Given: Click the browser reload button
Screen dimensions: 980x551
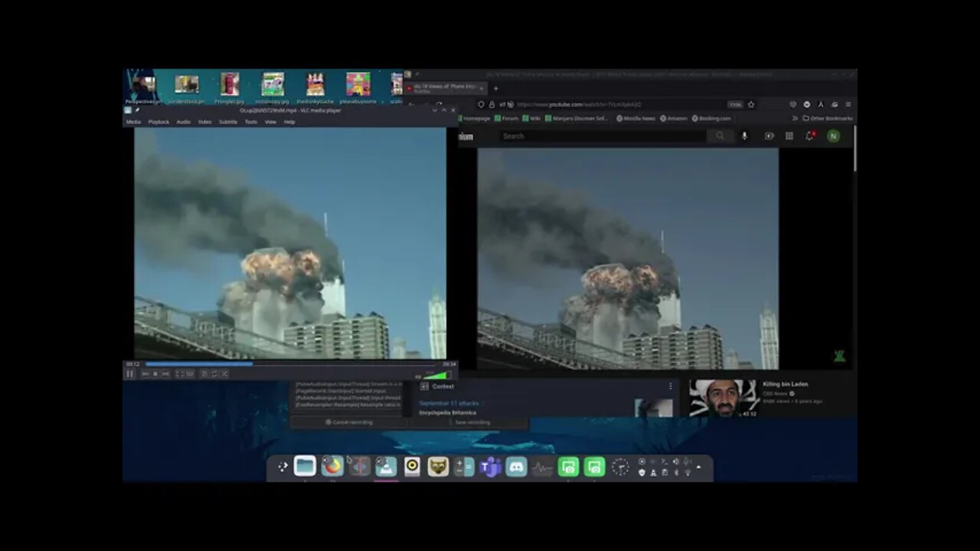Looking at the screenshot, I should [x=439, y=104].
